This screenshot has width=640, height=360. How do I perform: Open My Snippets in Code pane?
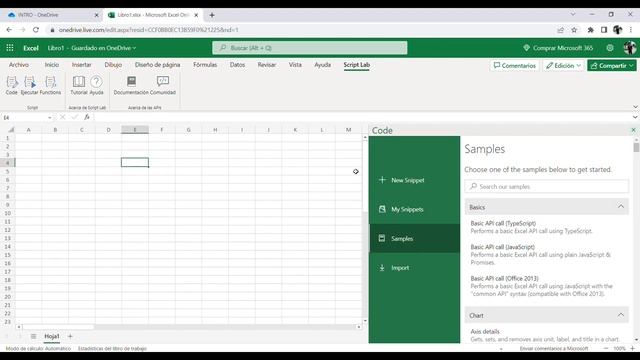414,209
